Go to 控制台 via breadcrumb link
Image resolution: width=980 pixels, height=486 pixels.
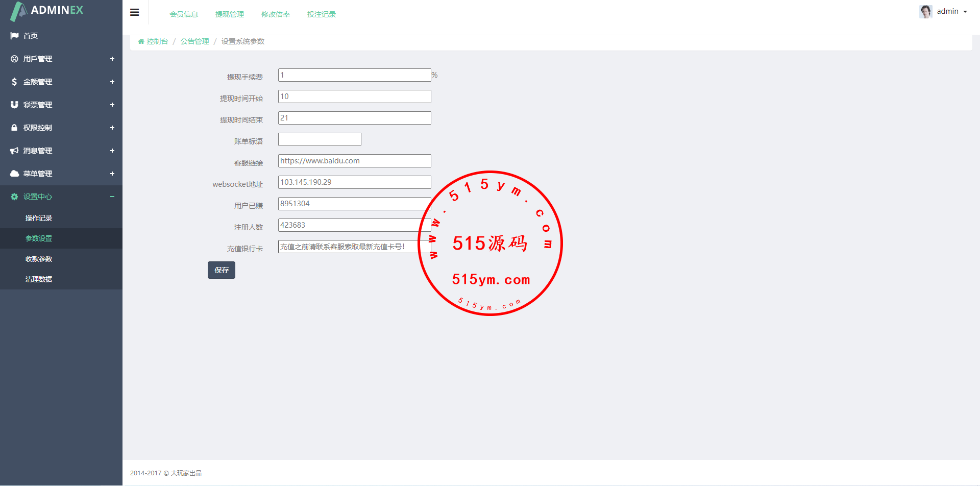(157, 41)
